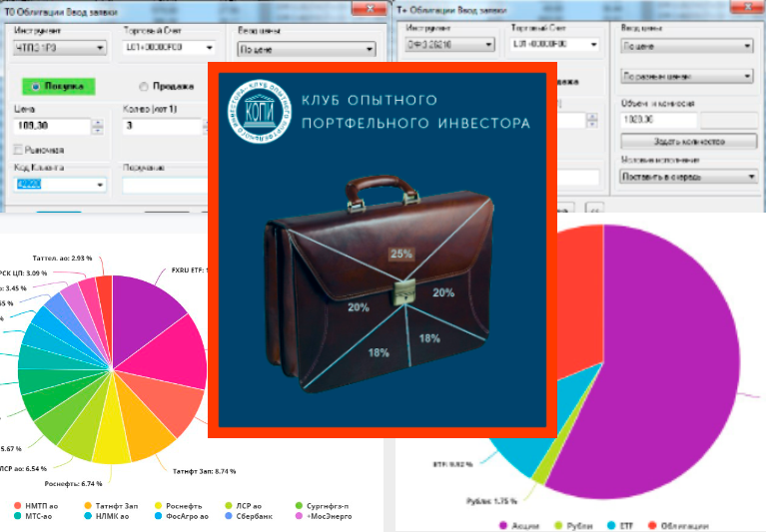Toggle the ЛСР ао legend item
Screen dimensions: 766x532
(x=244, y=506)
